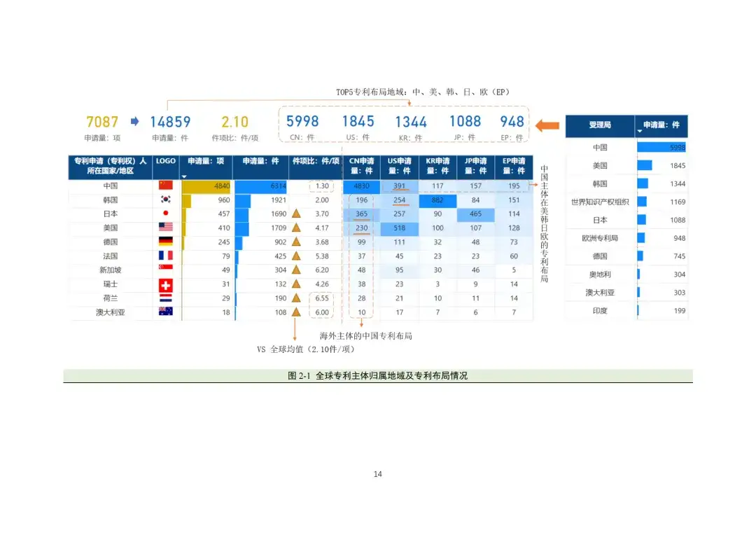The height and width of the screenshot is (535, 756).
Task: Click the 1.30 ratio in 中国 row
Action: click(321, 186)
